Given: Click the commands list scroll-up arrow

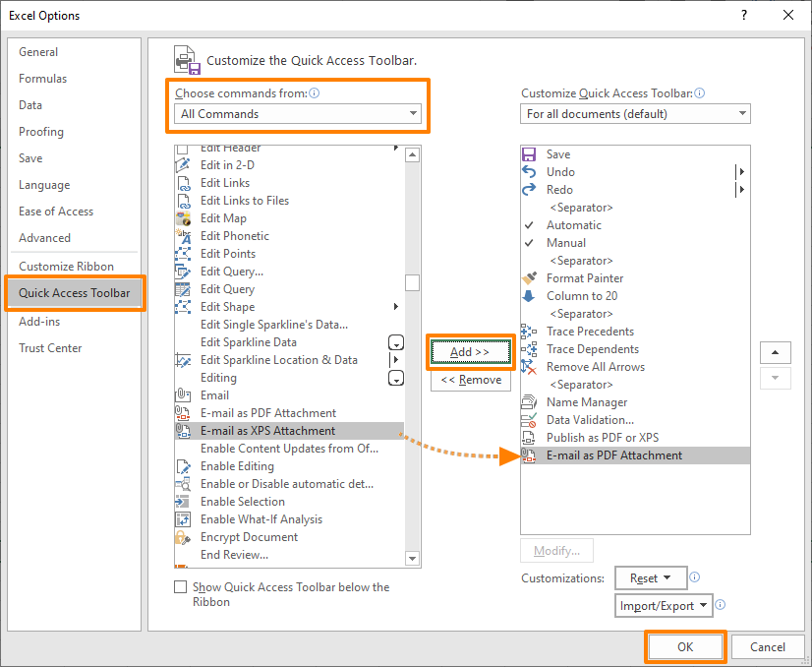Looking at the screenshot, I should (412, 155).
